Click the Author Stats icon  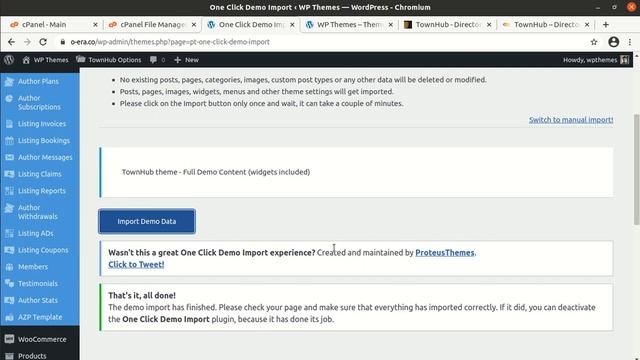(9, 300)
